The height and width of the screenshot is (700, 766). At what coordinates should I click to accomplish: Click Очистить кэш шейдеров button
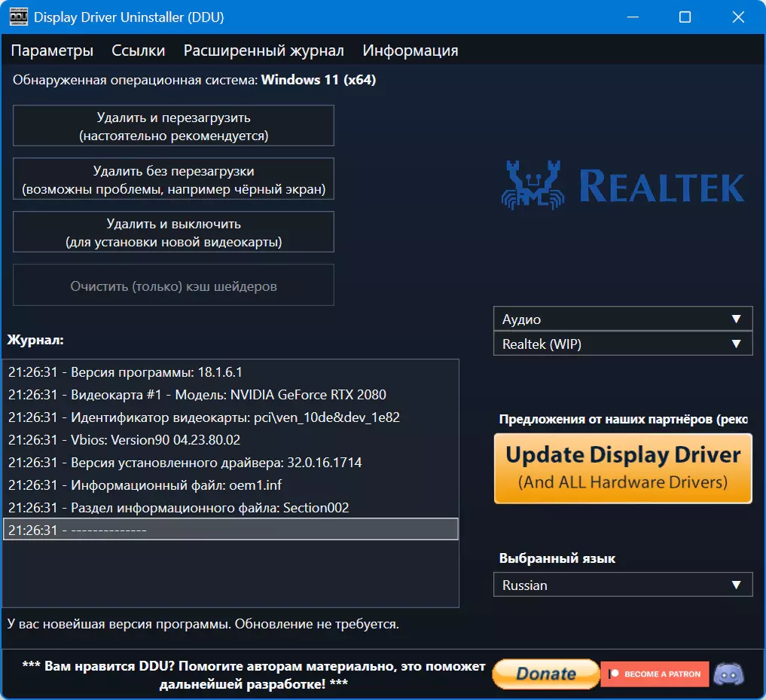(173, 286)
